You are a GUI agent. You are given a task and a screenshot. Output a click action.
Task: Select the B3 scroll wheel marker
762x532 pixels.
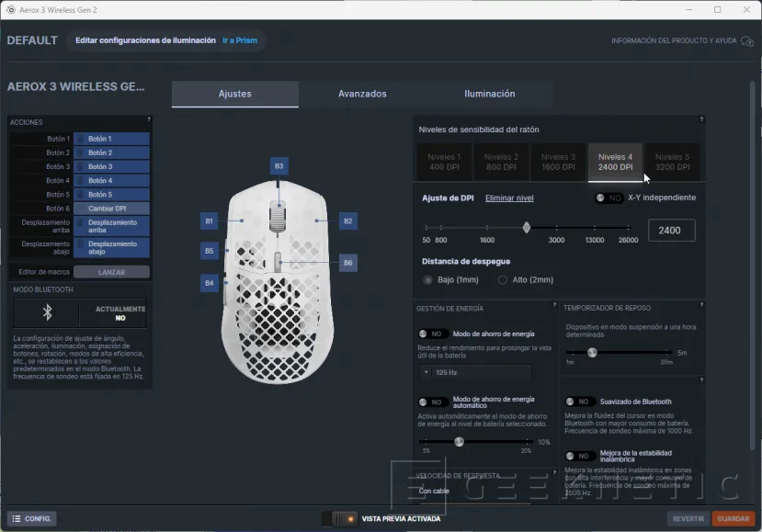click(279, 165)
